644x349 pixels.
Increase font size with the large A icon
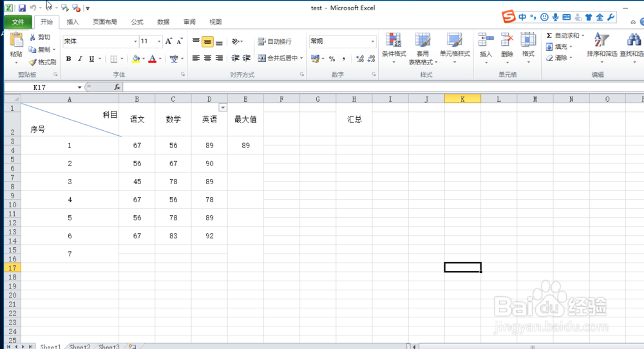click(168, 41)
